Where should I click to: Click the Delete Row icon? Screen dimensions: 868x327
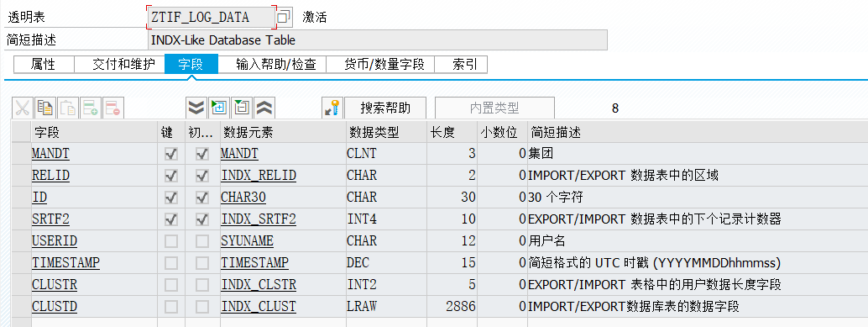click(113, 108)
